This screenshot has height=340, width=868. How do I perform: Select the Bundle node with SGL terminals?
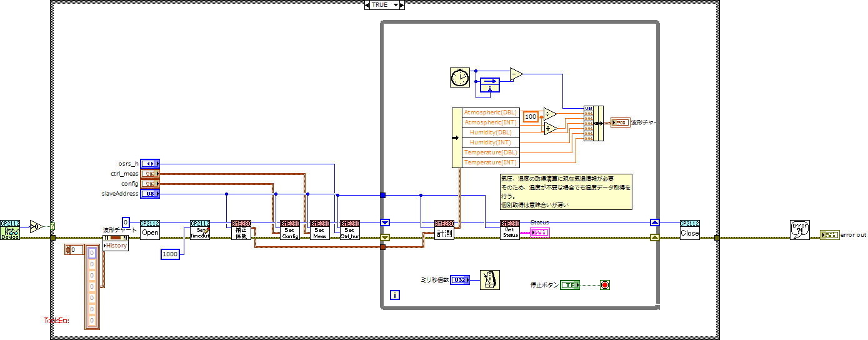coord(594,123)
